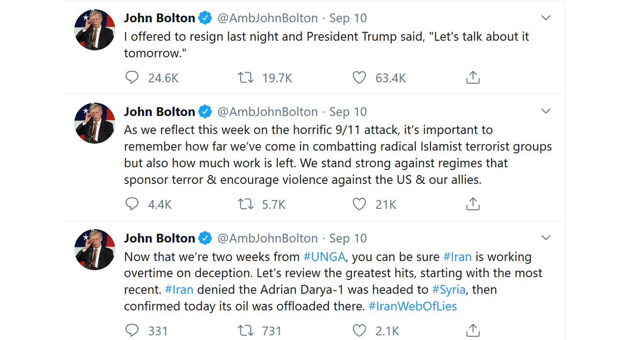Click the Sep 10 timestamp on the third tweet

click(348, 238)
